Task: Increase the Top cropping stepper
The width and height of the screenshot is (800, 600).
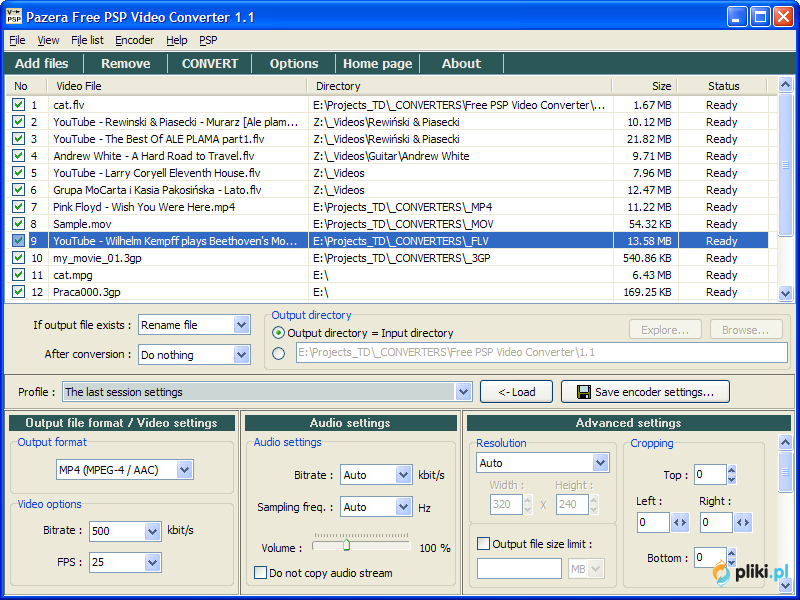Action: [x=732, y=470]
